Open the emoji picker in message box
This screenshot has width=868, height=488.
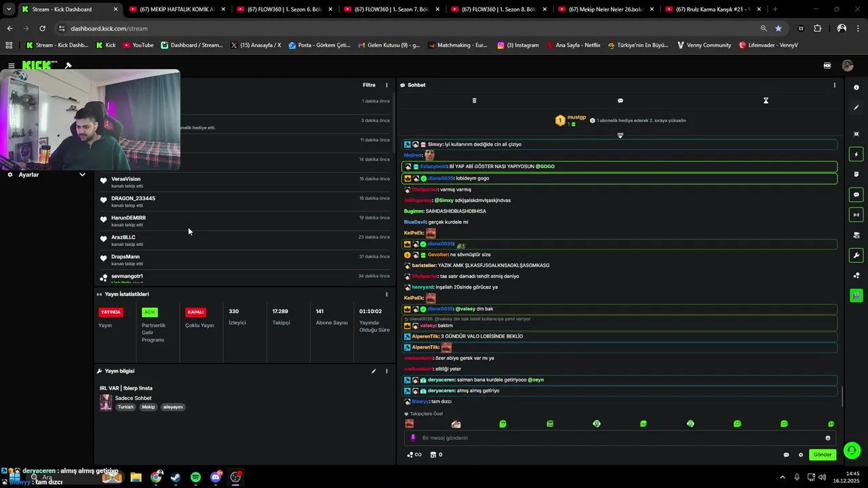828,438
